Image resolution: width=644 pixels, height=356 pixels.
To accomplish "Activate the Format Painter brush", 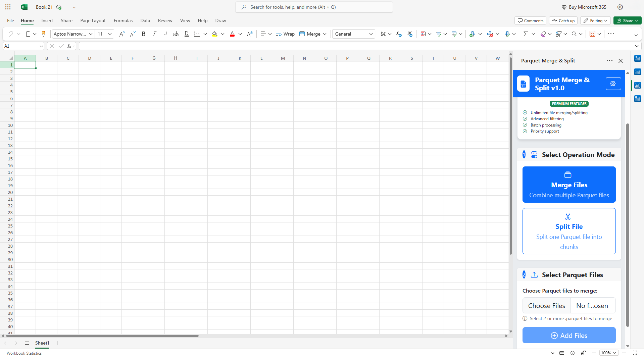I will (43, 34).
